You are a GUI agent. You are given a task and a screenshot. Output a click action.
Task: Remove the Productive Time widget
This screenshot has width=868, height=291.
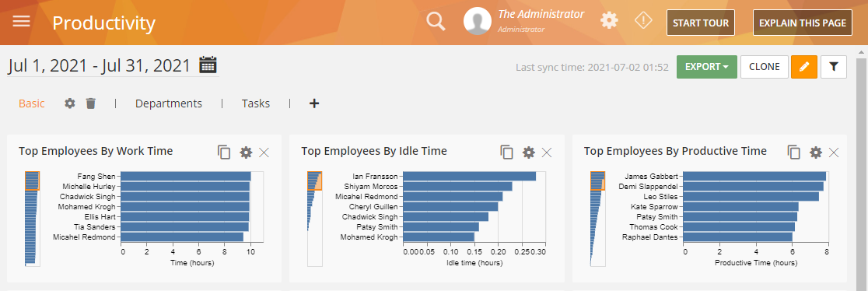point(834,153)
